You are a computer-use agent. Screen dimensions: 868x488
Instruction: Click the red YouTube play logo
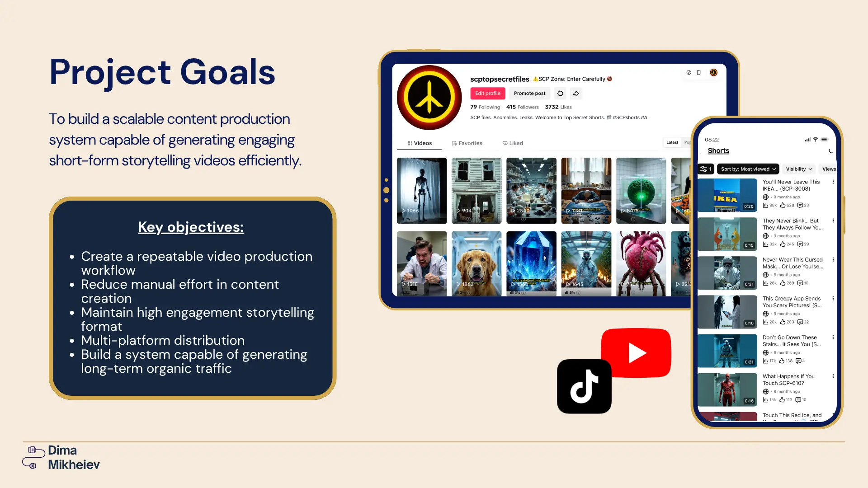coord(636,353)
